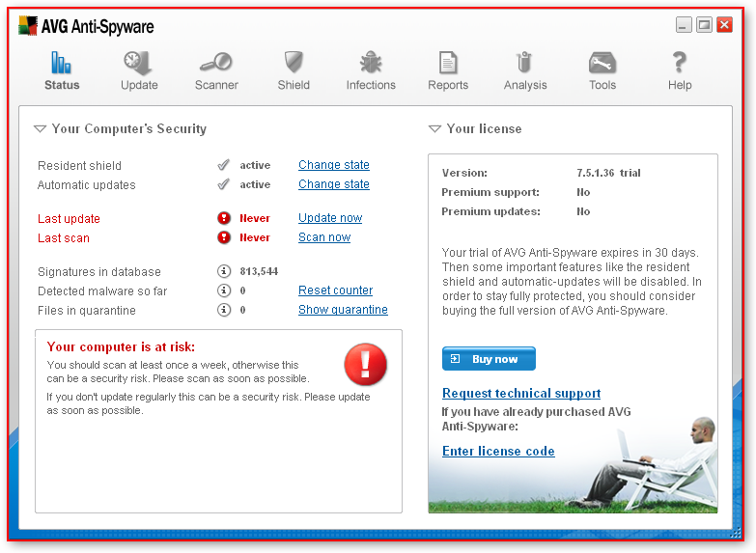This screenshot has height=553, width=756.
Task: Click the Reset counter link
Action: [336, 290]
